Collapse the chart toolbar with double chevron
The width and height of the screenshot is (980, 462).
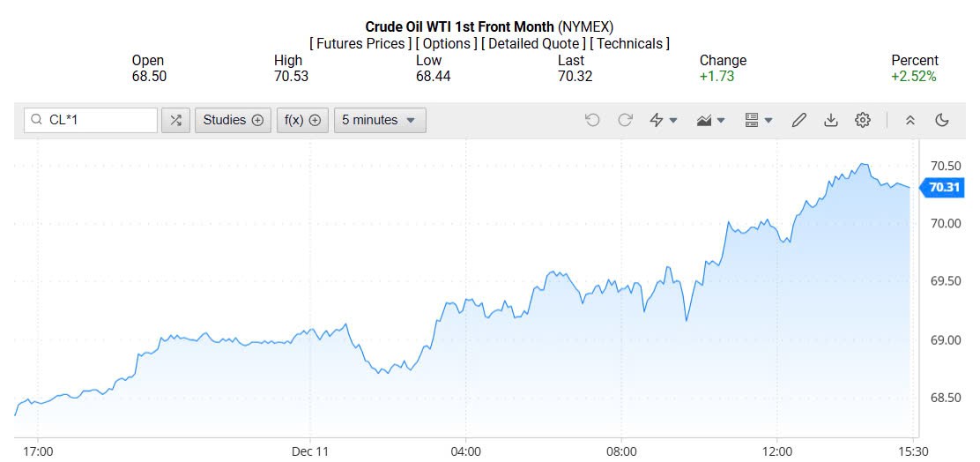[x=910, y=120]
